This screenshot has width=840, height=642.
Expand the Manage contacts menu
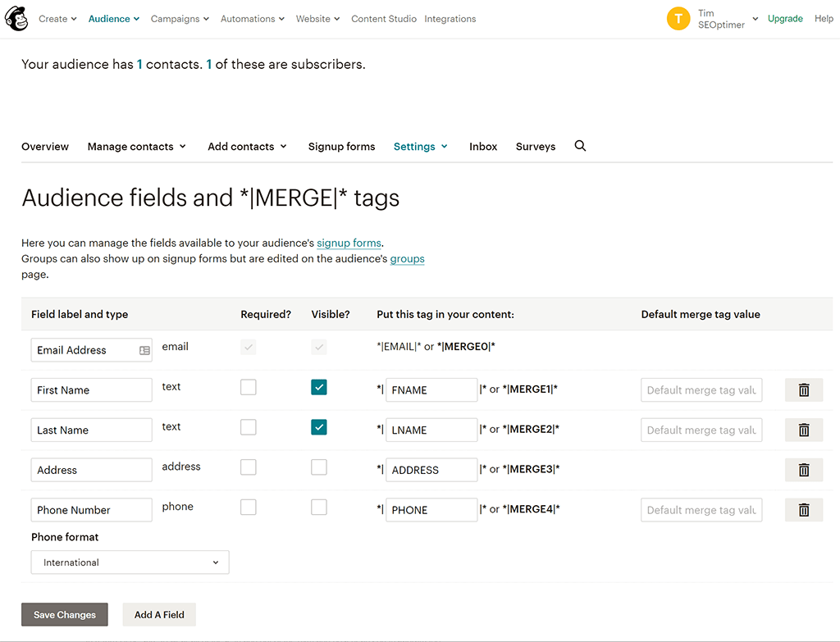point(136,147)
